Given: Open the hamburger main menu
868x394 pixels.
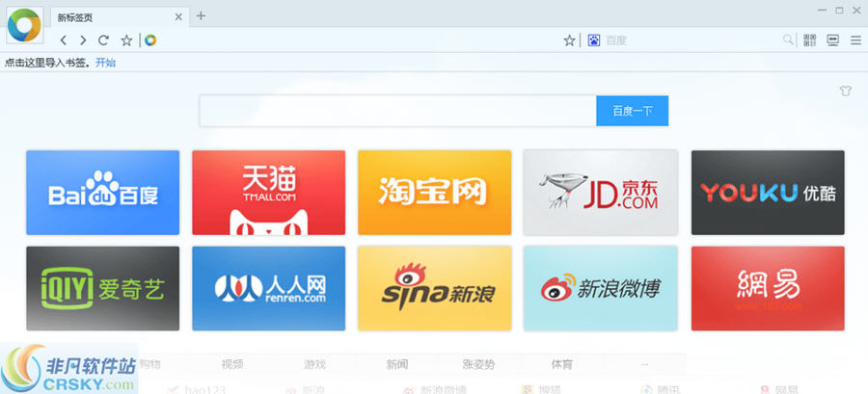Looking at the screenshot, I should coord(855,39).
